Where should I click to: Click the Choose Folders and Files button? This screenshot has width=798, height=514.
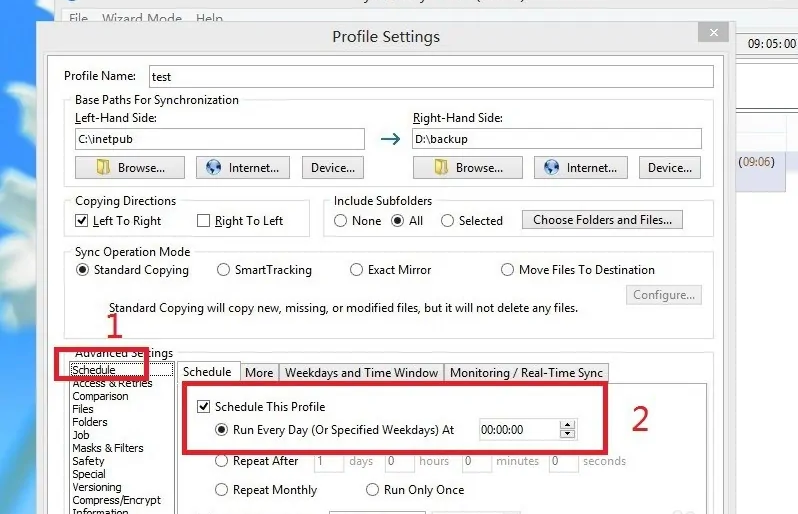click(602, 220)
